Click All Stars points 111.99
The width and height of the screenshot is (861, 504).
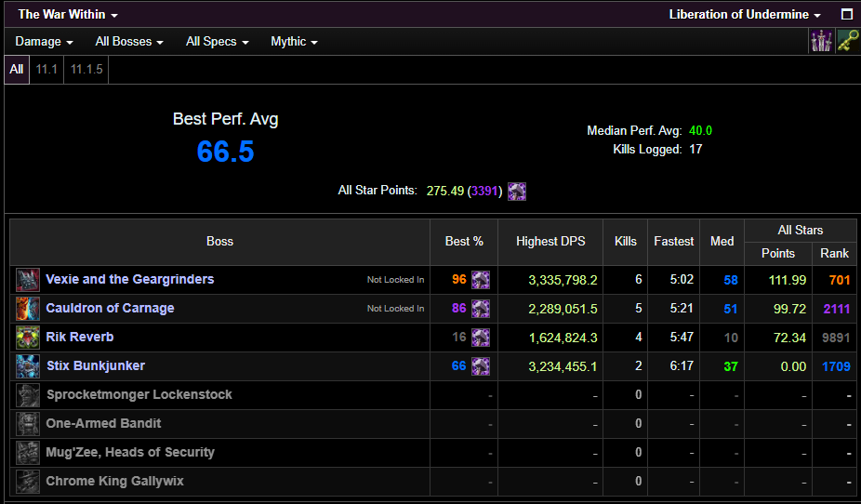click(x=788, y=280)
